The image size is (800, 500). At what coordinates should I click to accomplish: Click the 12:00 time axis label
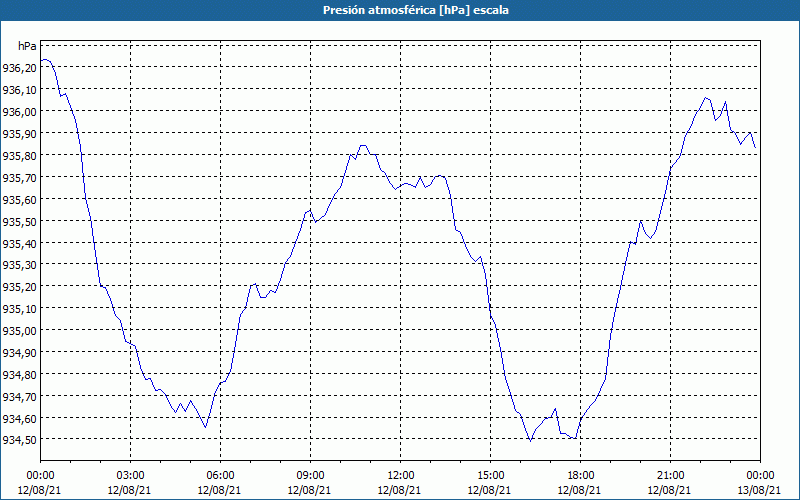(401, 475)
